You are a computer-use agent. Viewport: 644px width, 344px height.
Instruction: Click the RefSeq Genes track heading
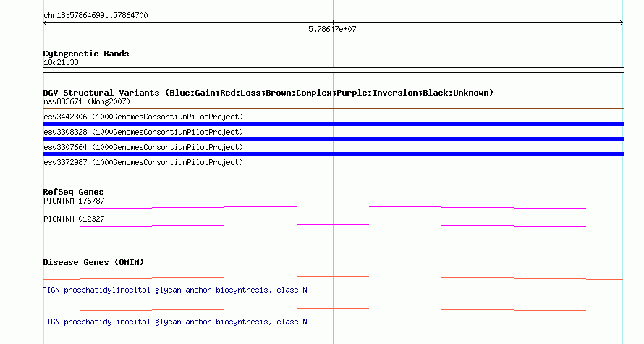pyautogui.click(x=73, y=192)
